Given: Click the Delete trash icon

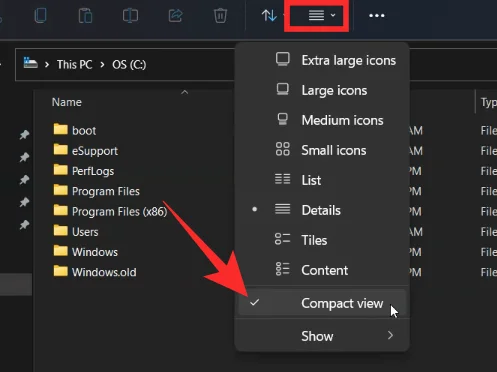Looking at the screenshot, I should click(220, 16).
